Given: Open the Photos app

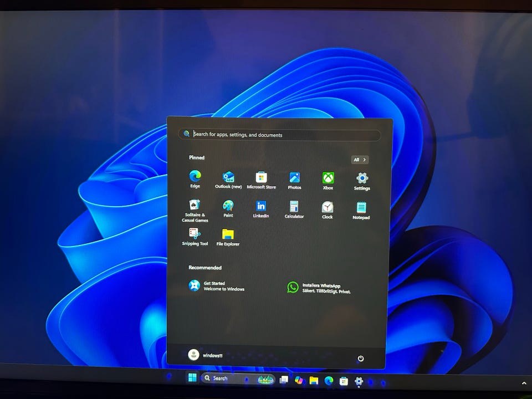Looking at the screenshot, I should [x=294, y=181].
